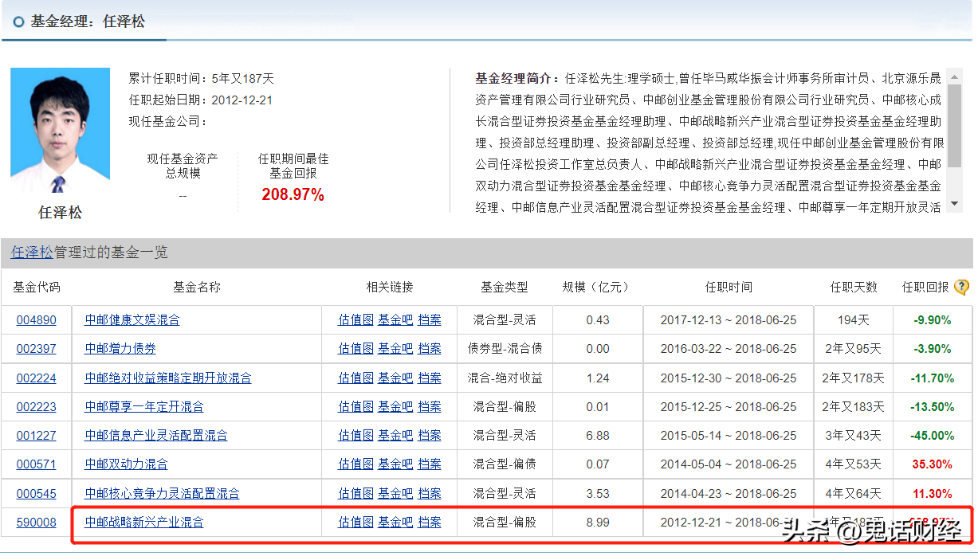Open 估值图 for 中邮健康文娱混合
Image resolution: width=978 pixels, height=560 pixels.
pos(355,320)
